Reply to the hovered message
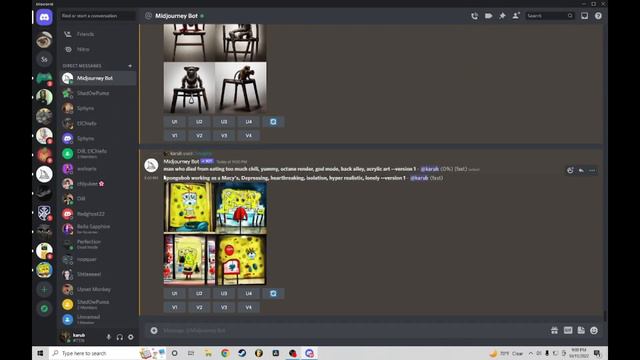This screenshot has width=640, height=360. click(581, 170)
